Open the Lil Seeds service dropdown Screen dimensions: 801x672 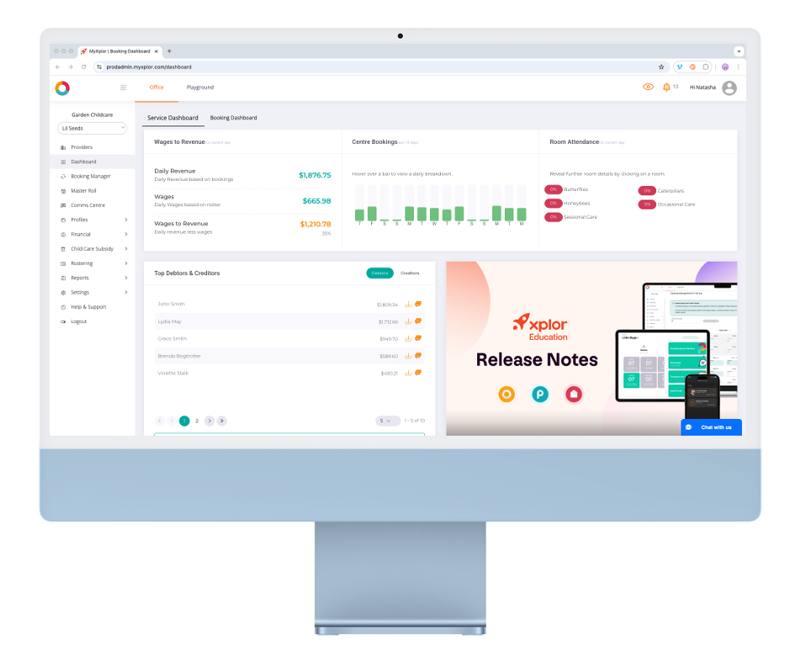pyautogui.click(x=93, y=128)
